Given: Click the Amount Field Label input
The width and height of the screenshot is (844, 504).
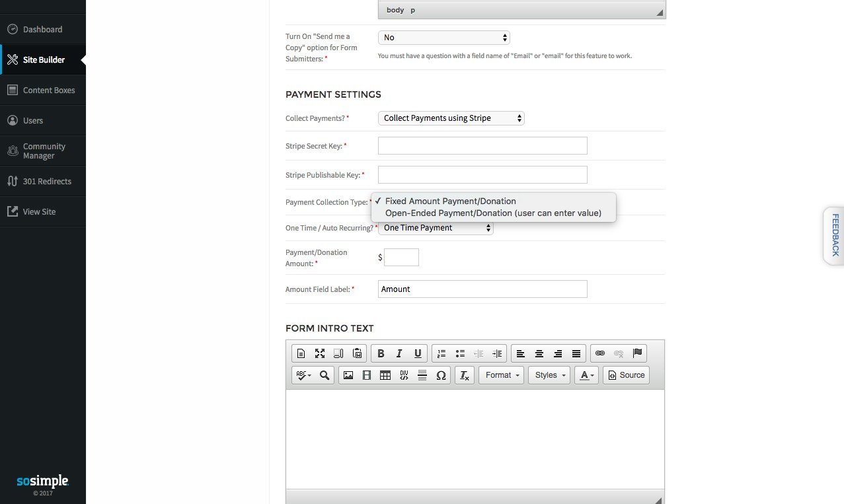Looking at the screenshot, I should (482, 289).
